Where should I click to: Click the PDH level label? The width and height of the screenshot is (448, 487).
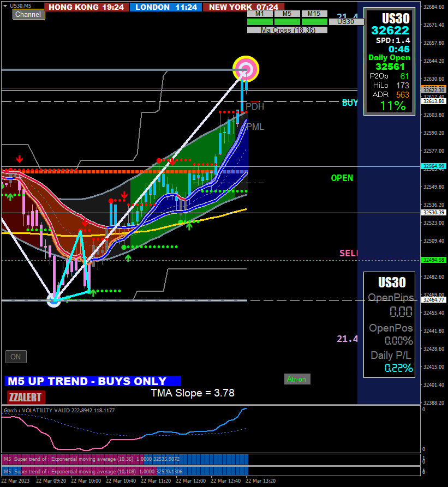(255, 106)
